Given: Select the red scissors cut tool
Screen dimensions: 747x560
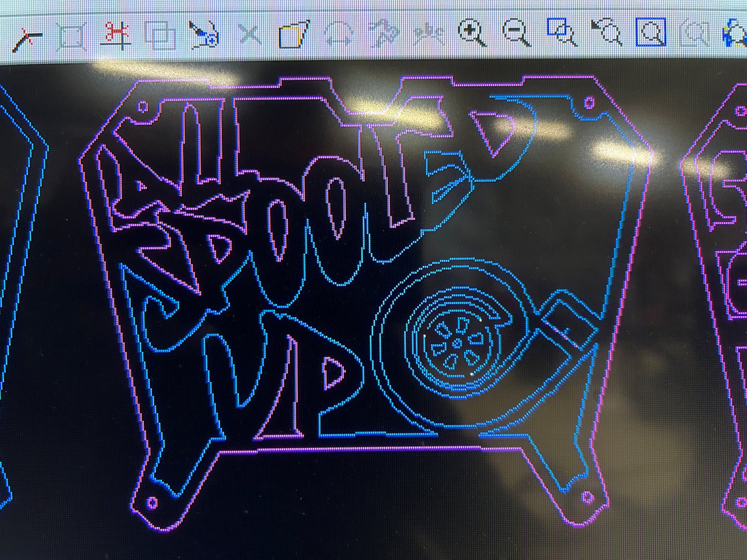Looking at the screenshot, I should click(117, 35).
